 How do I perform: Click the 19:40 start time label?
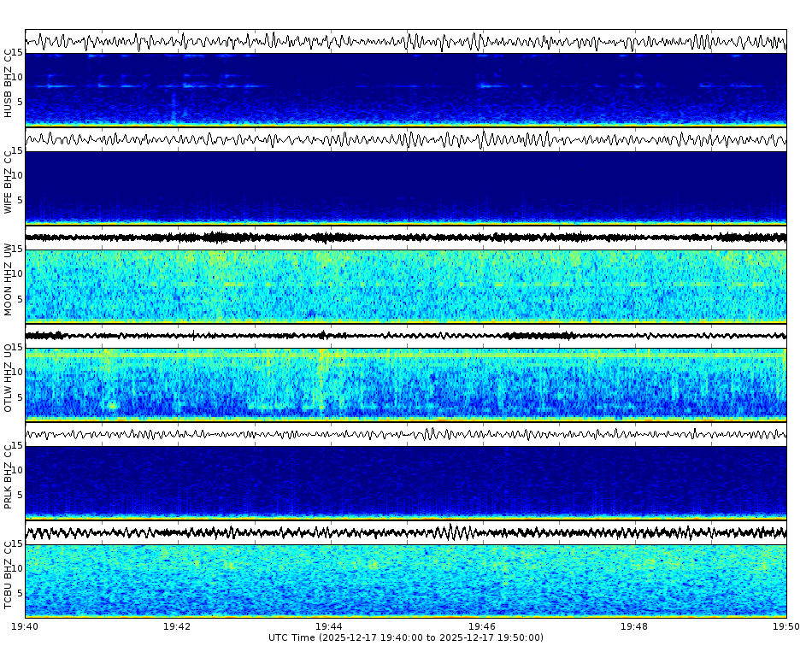pos(24,625)
